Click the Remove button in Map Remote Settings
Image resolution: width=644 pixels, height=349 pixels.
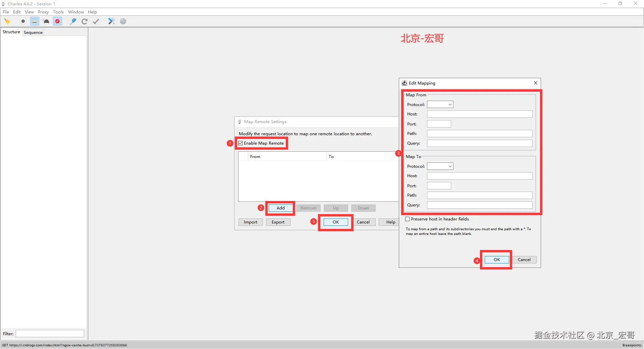click(308, 208)
